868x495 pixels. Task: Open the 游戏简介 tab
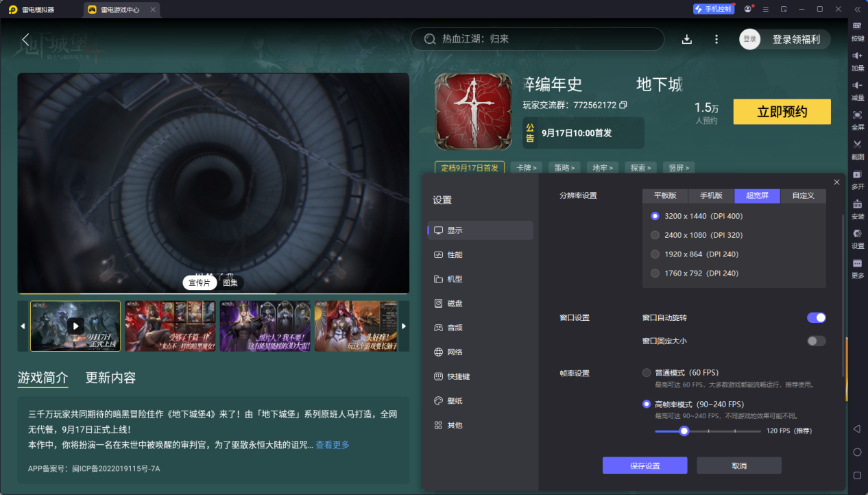43,378
